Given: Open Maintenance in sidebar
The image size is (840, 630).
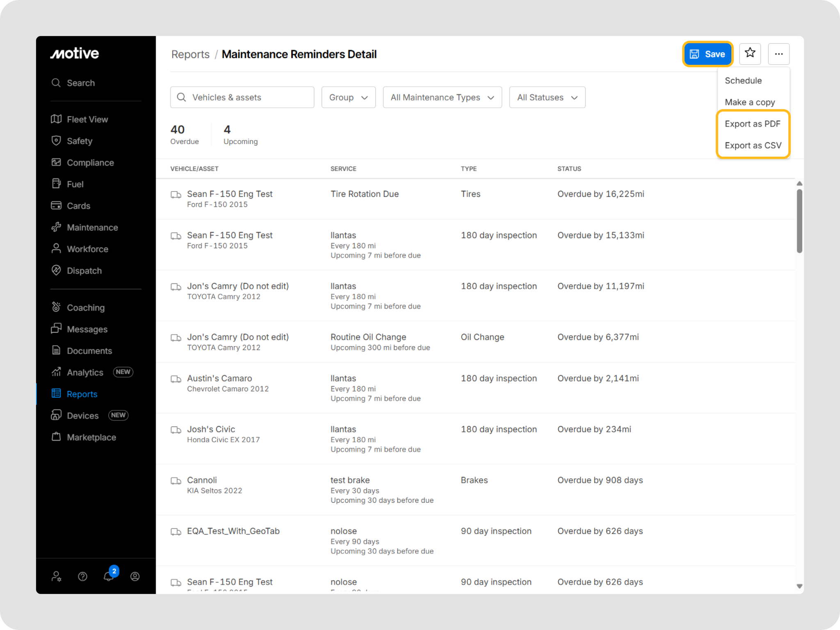Looking at the screenshot, I should point(92,228).
